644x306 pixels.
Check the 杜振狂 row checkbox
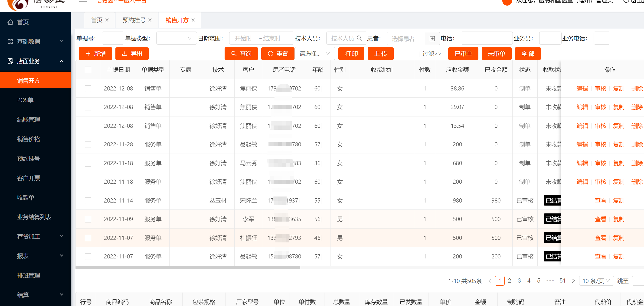coord(88,238)
